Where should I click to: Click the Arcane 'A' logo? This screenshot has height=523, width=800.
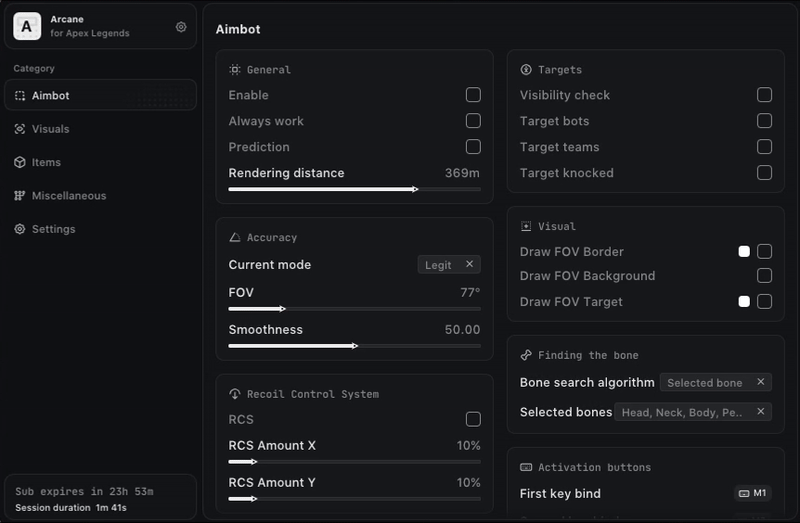click(x=27, y=27)
